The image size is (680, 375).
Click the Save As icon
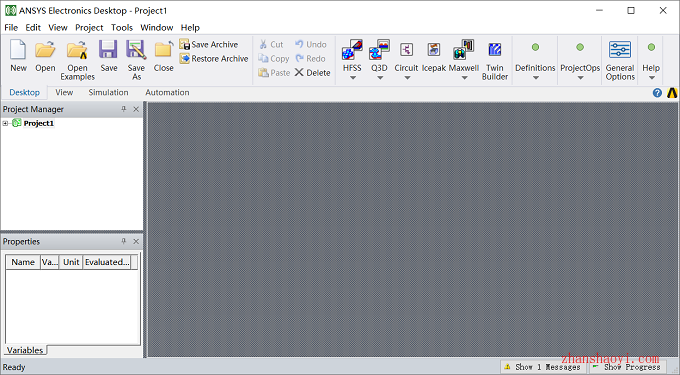tap(136, 50)
